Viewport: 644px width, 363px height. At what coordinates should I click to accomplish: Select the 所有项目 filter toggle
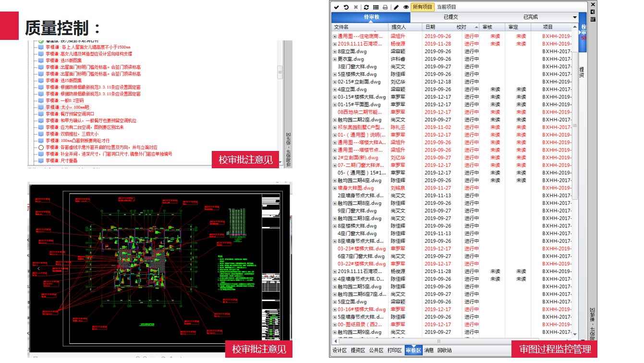click(x=423, y=7)
